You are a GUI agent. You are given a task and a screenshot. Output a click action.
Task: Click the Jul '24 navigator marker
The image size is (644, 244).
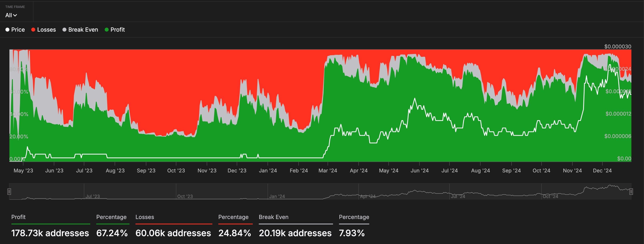point(458,196)
